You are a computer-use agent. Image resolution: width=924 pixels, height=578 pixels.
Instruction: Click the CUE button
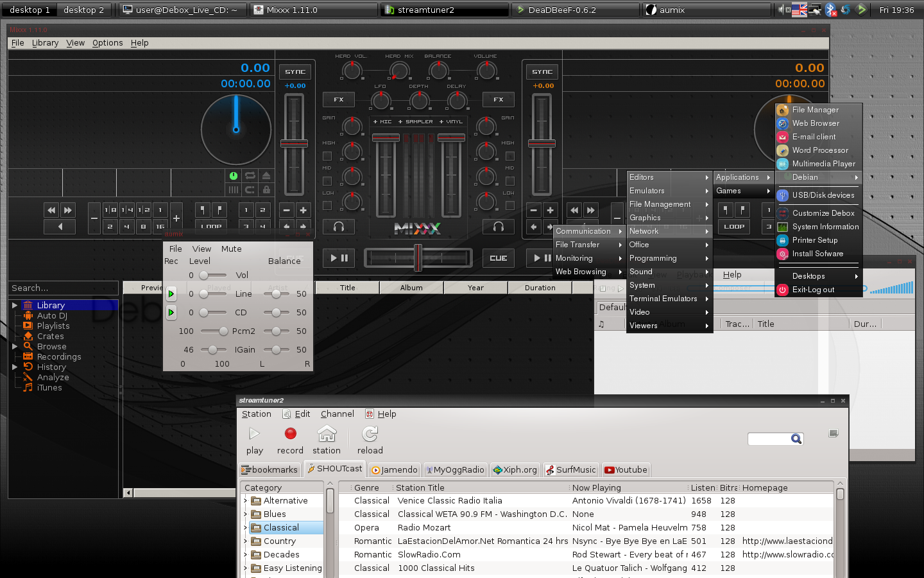coord(499,258)
